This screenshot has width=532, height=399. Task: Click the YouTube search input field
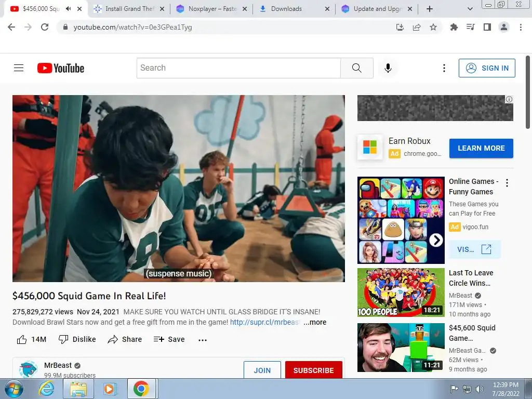point(238,68)
